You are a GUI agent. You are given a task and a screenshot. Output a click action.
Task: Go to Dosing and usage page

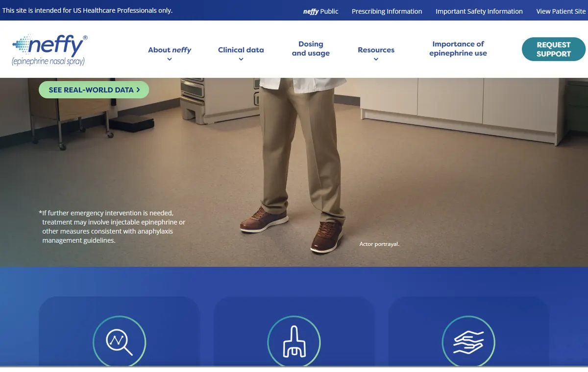coord(311,49)
